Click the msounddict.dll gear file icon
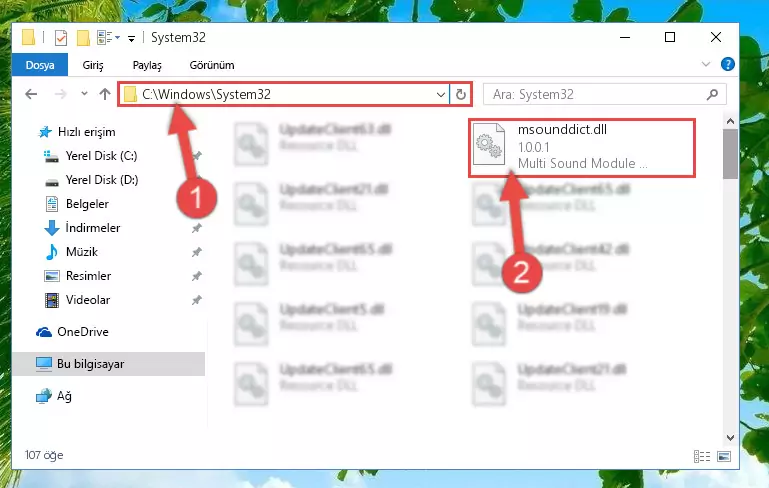 click(x=489, y=145)
